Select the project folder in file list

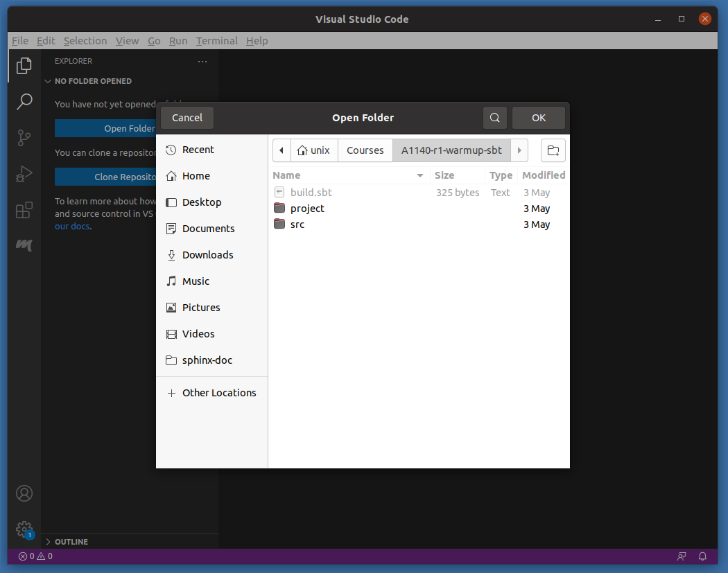[307, 209]
